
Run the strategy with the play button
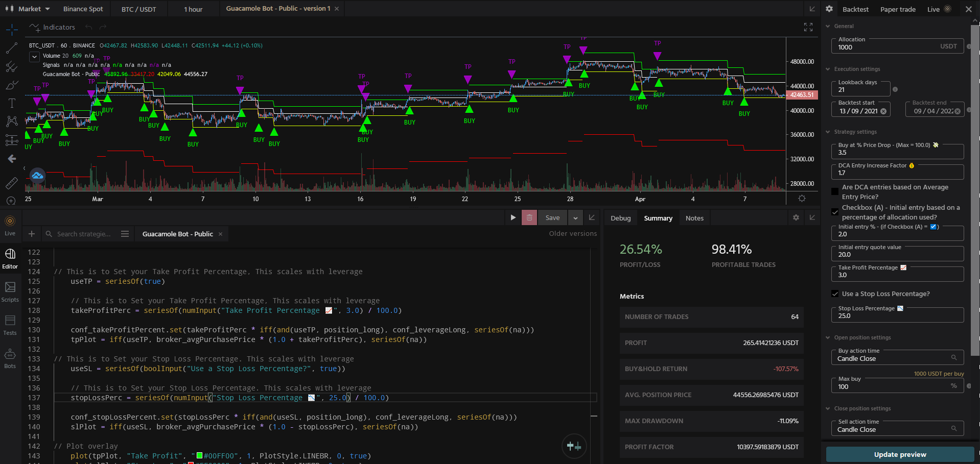pyautogui.click(x=513, y=217)
